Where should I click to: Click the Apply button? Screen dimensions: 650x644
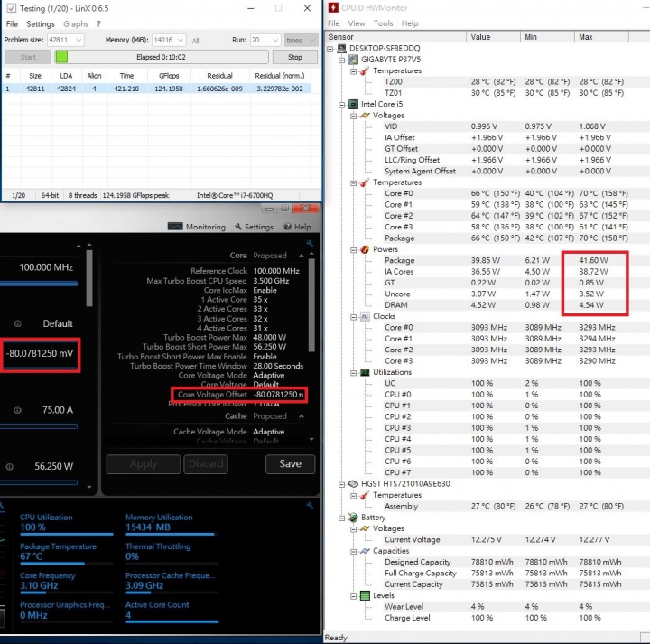144,463
